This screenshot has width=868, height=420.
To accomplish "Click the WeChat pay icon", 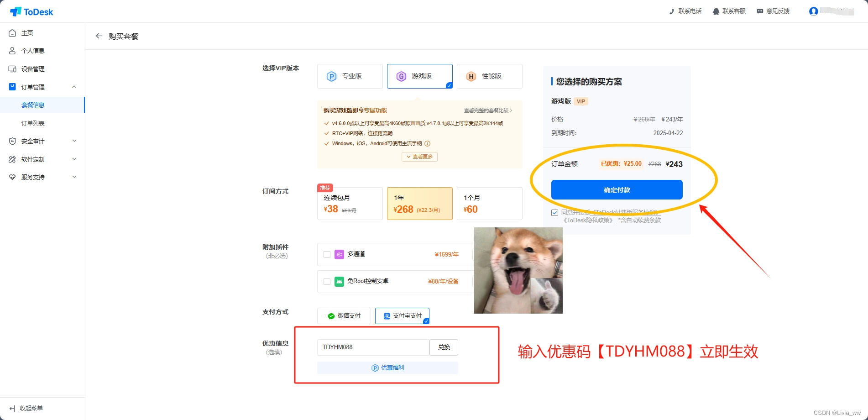I will click(x=331, y=316).
